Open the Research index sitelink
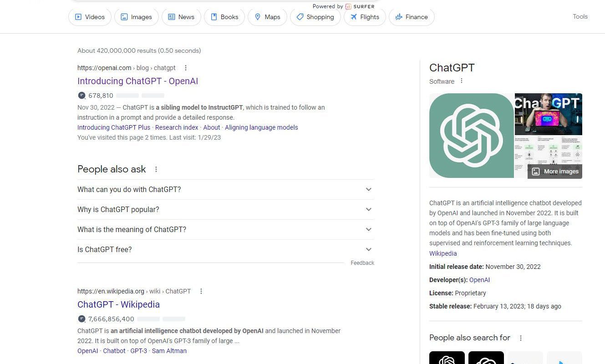The image size is (605, 364). 177,127
